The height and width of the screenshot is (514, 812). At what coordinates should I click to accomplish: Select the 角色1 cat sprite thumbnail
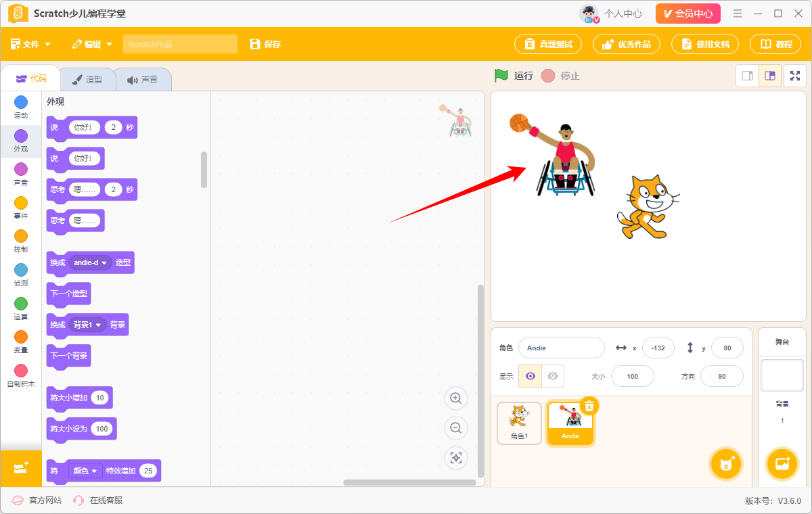point(519,423)
